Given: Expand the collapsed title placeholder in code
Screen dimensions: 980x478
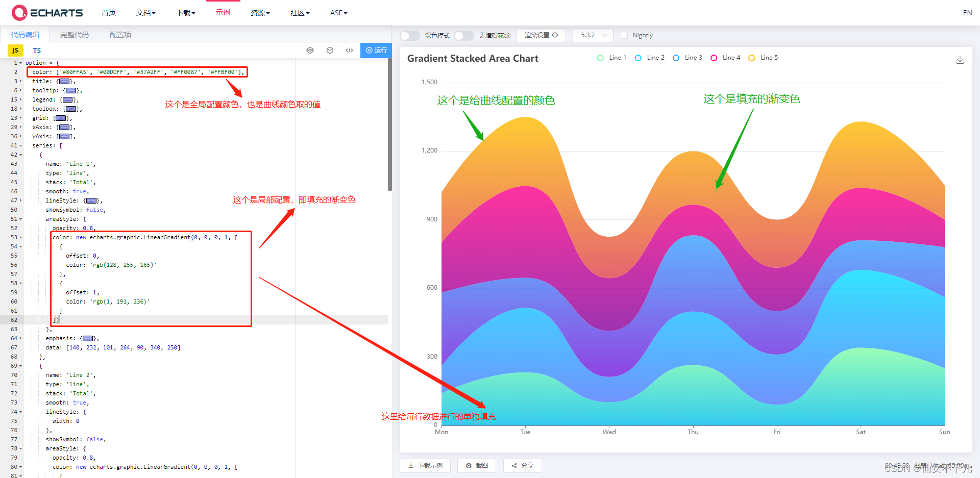Looking at the screenshot, I should click(x=64, y=81).
